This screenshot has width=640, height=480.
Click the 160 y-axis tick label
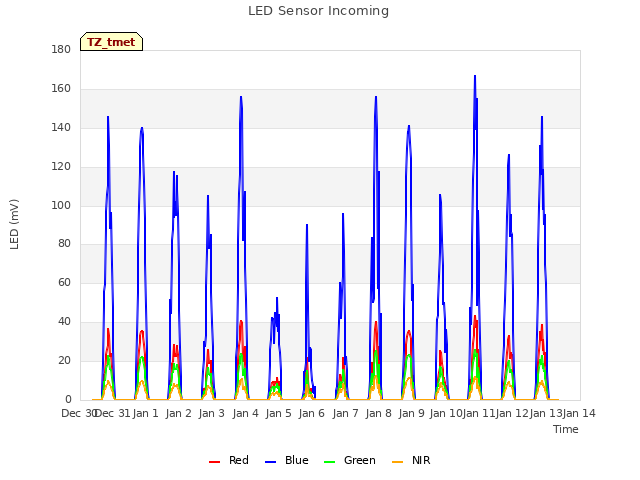coord(61,88)
